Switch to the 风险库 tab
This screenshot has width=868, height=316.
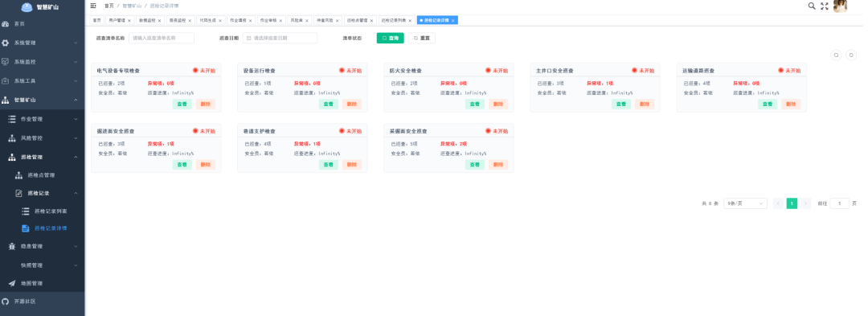[x=301, y=20]
